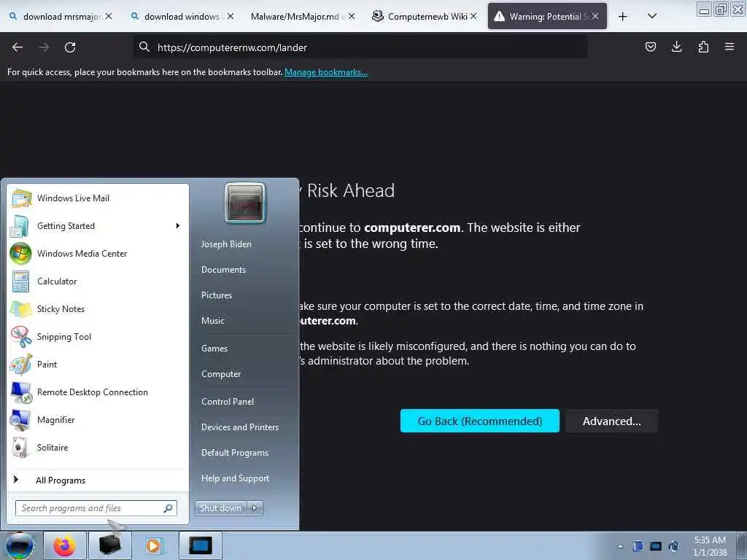Click the monitor window taskbar icon
This screenshot has width=747, height=560.
[x=200, y=545]
